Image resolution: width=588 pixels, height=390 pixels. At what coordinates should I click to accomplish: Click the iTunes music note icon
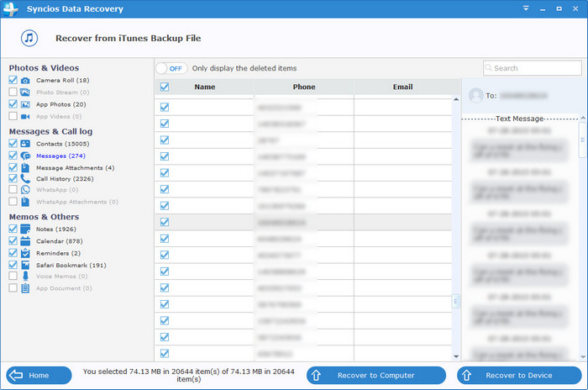tap(29, 39)
